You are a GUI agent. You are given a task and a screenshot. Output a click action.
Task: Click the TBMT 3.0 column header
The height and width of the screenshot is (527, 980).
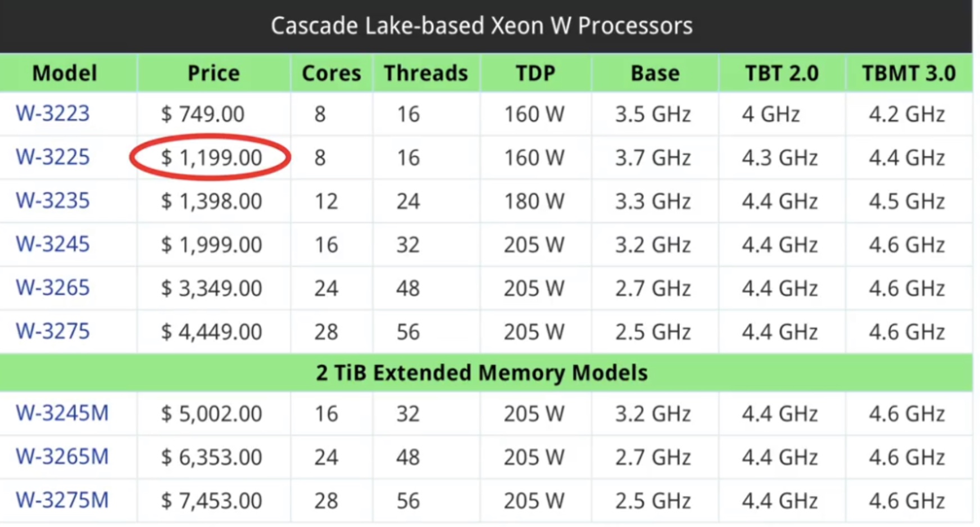point(909,73)
